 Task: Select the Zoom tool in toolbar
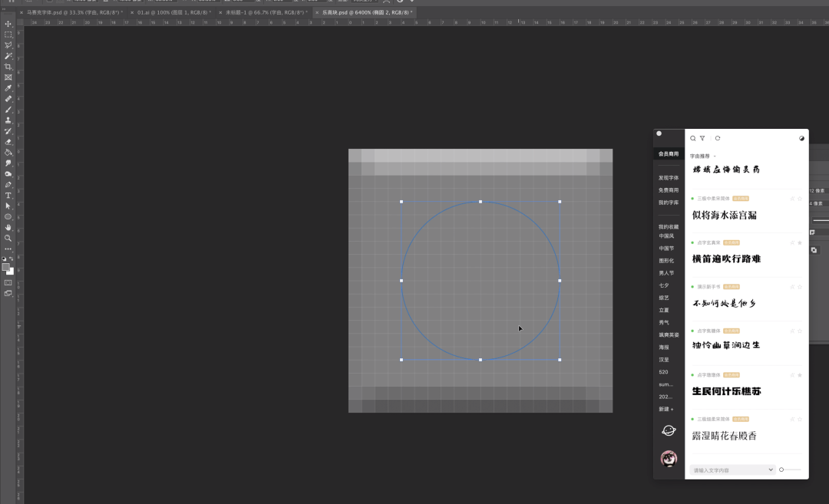click(x=8, y=238)
